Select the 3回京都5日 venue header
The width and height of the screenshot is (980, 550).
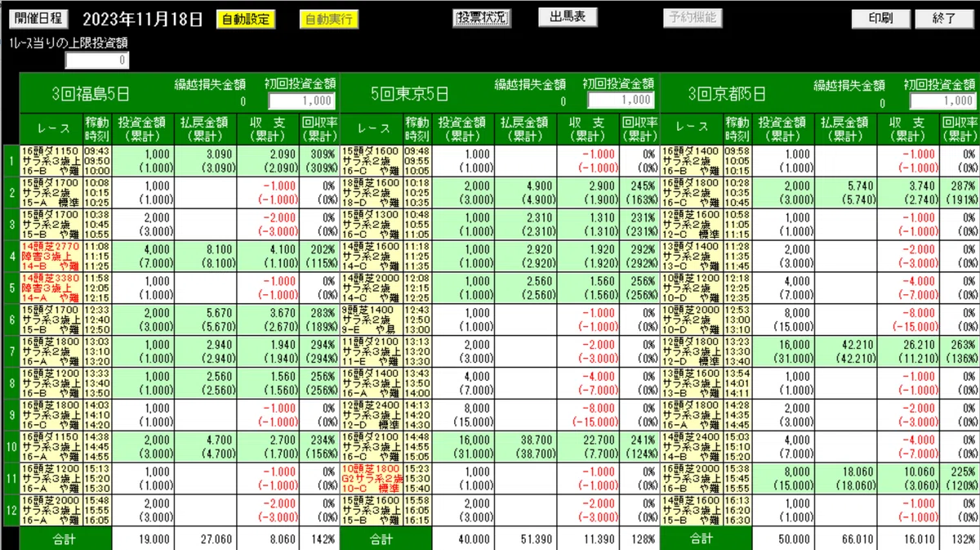(x=726, y=93)
